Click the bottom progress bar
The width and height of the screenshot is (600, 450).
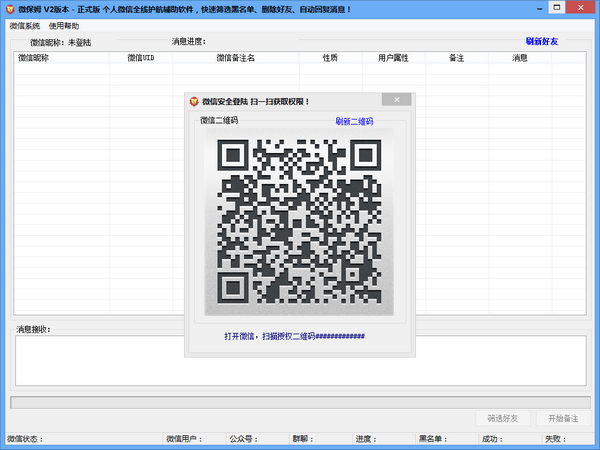[x=300, y=402]
